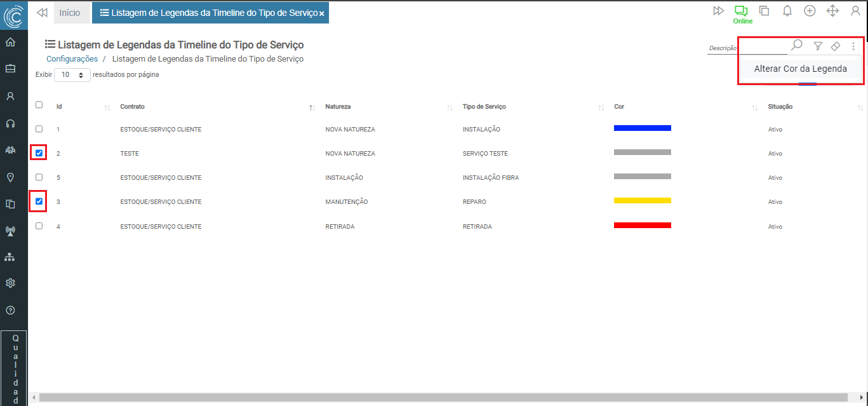This screenshot has height=406, width=868.
Task: Check the checkbox for row Id 5
Action: (x=39, y=177)
